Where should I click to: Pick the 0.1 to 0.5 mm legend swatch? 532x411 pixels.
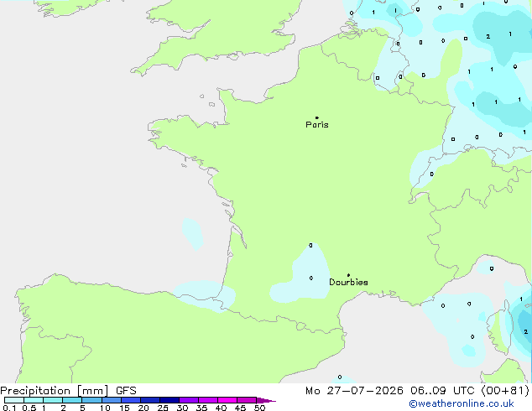(x=14, y=400)
